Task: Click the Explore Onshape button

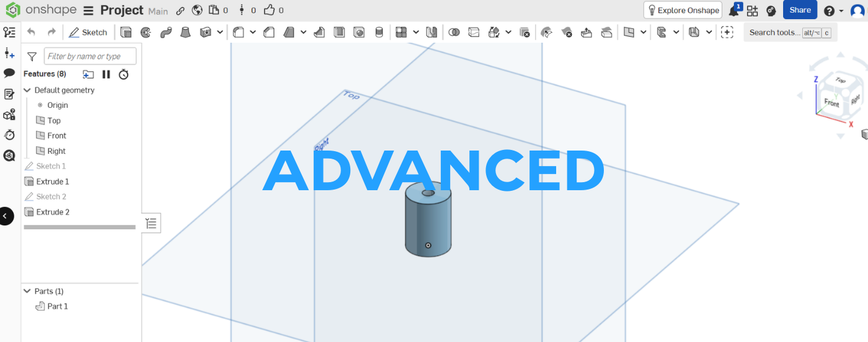Action: click(683, 10)
